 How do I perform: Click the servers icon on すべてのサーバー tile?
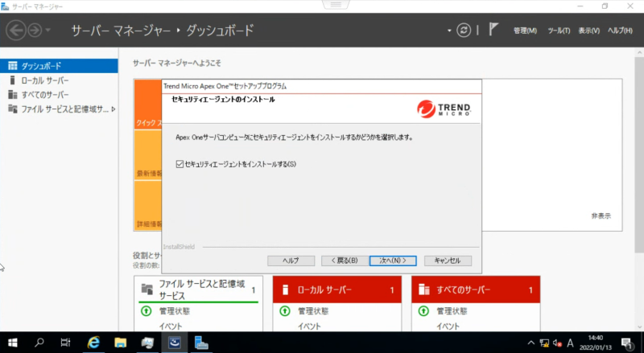tap(424, 289)
